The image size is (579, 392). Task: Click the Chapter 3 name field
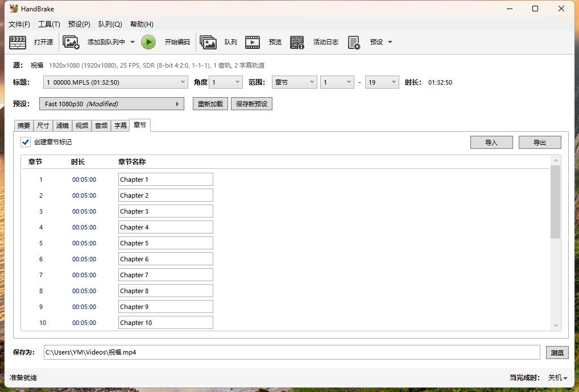[166, 211]
